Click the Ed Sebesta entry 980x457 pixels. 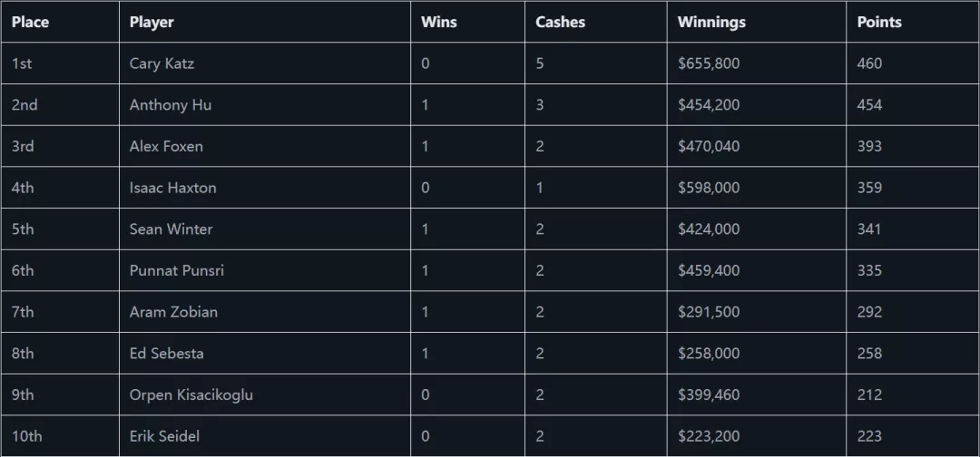[x=166, y=354]
